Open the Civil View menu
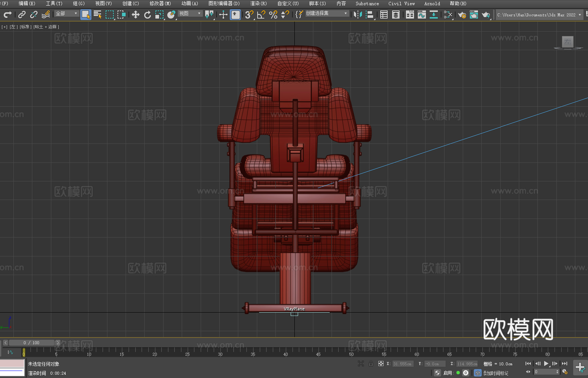Image resolution: width=588 pixels, height=378 pixels. coord(402,3)
